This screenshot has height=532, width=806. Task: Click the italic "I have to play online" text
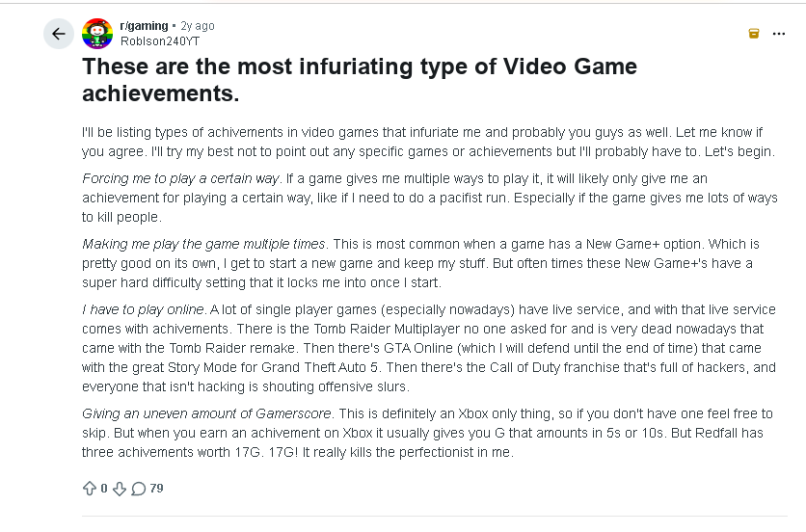[143, 309]
